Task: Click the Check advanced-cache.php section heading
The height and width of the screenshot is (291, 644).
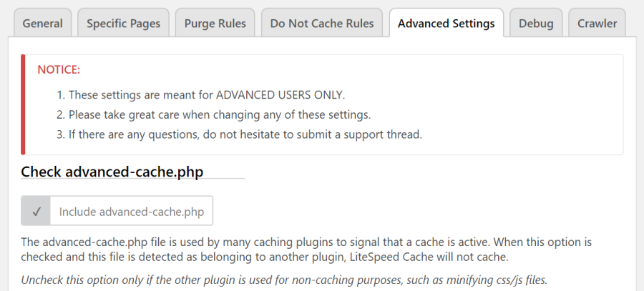Action: (x=112, y=172)
